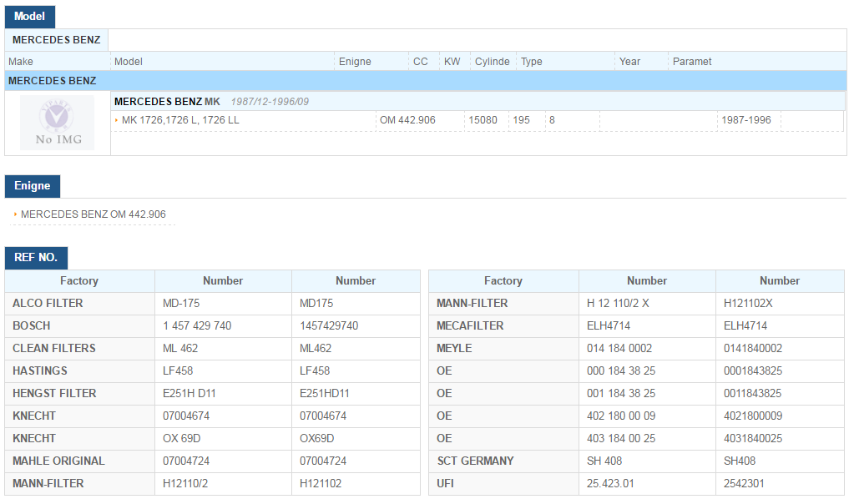This screenshot has width=854, height=504.
Task: Click OE number 000 184 38 25
Action: click(621, 371)
